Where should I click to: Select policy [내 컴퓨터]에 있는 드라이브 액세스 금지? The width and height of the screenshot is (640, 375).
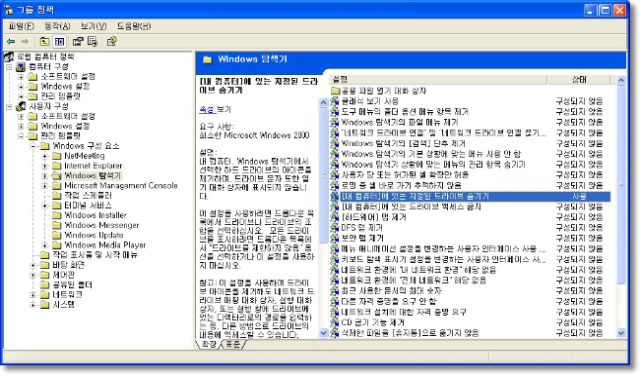coord(411,207)
